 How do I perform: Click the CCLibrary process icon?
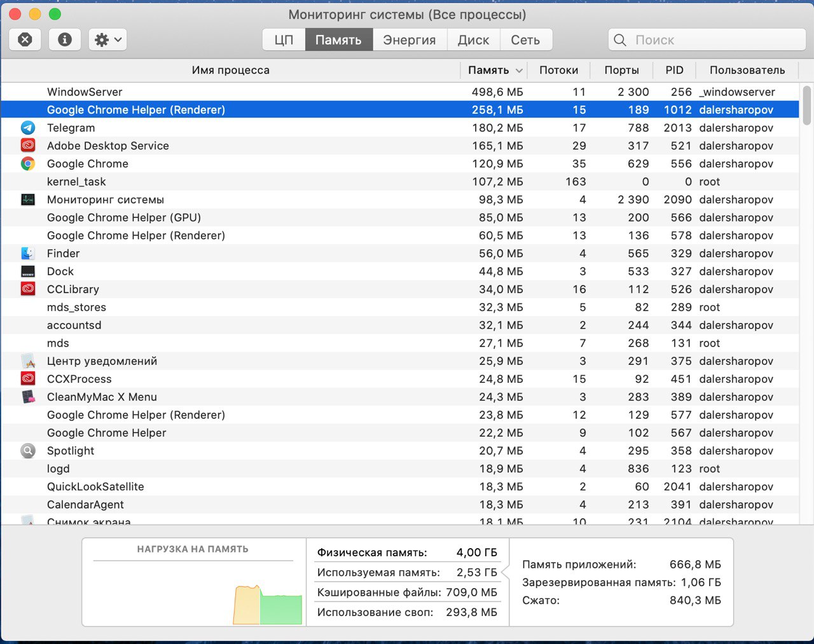[x=28, y=289]
